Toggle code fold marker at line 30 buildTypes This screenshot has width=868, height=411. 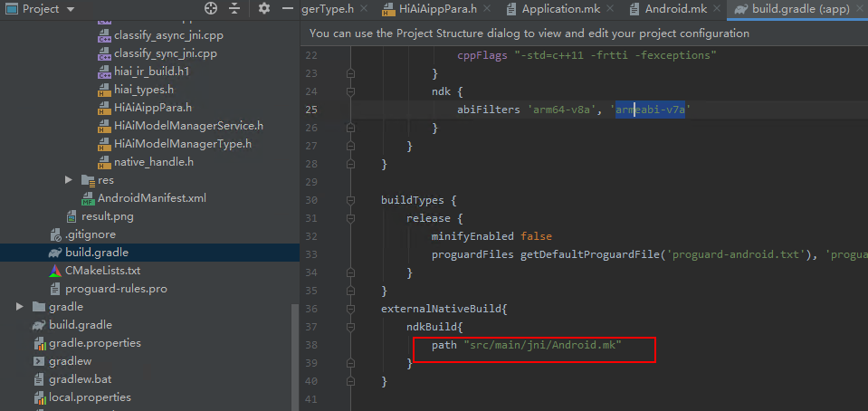click(x=349, y=200)
